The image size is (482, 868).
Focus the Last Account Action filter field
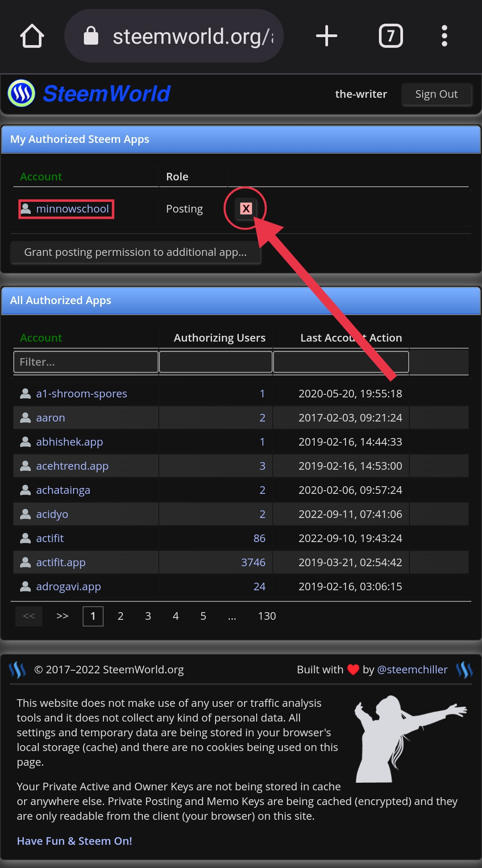pos(341,362)
